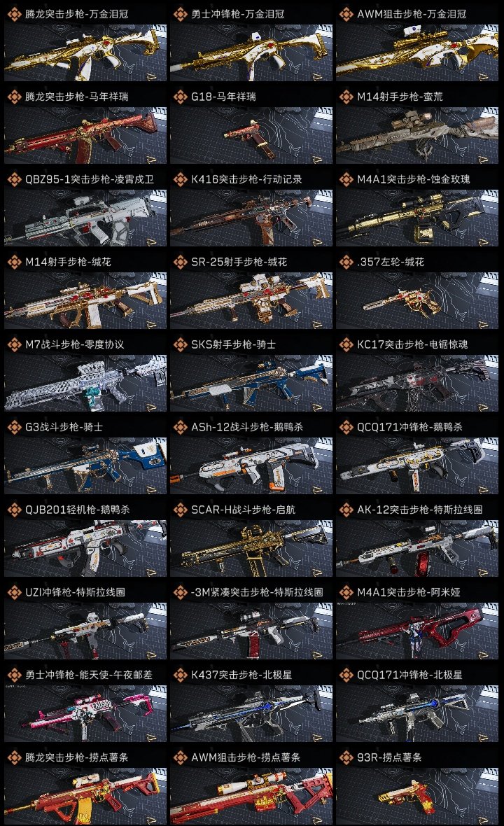Click the rarity icon next to .357左轮-绒花
Screen dimensions: 504x826
click(x=346, y=262)
